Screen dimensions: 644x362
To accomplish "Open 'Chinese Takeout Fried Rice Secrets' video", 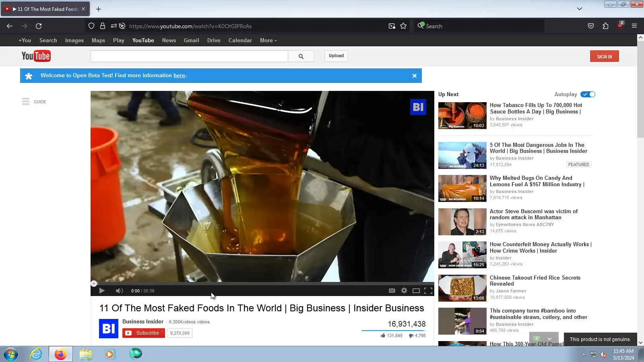I will 535,281.
